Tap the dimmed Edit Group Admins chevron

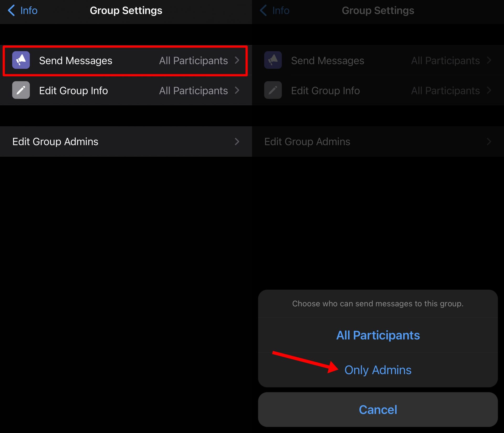coord(489,142)
